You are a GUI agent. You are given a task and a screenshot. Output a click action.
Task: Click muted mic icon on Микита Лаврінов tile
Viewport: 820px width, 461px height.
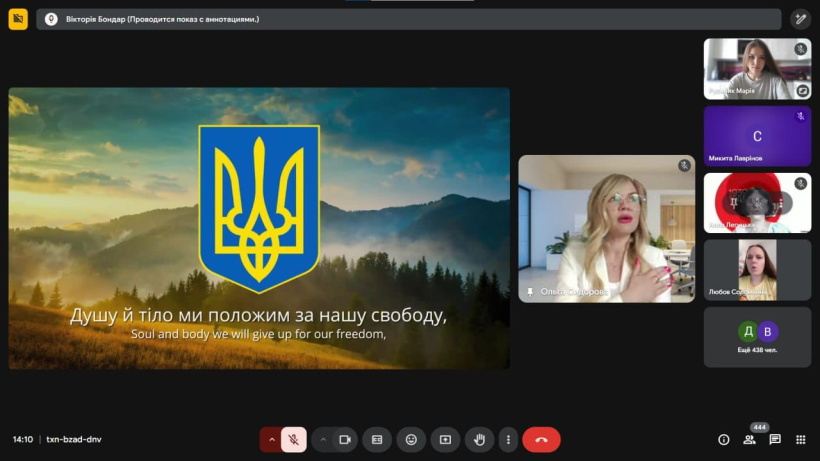click(x=800, y=116)
